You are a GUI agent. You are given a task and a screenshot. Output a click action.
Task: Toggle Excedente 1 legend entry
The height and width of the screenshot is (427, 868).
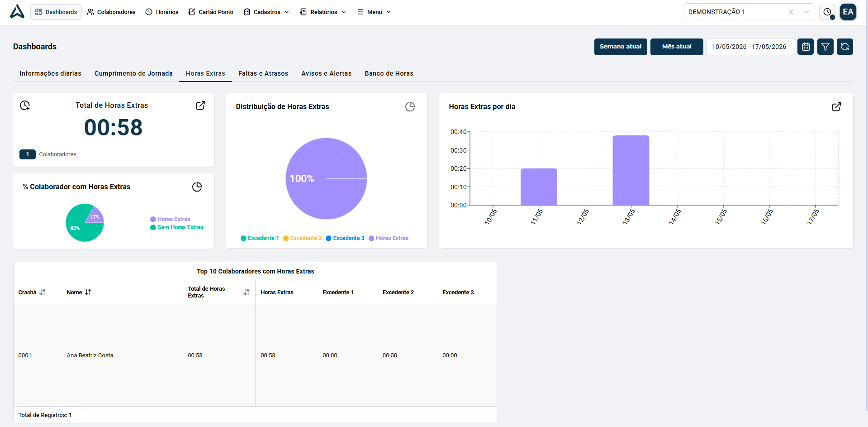point(260,238)
